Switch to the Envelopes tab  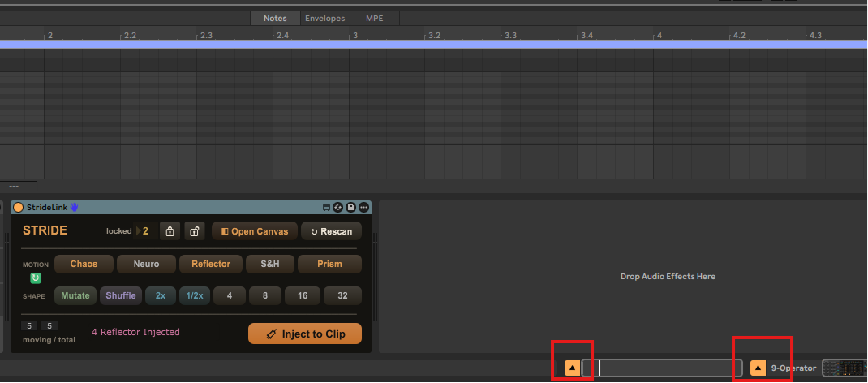click(325, 19)
